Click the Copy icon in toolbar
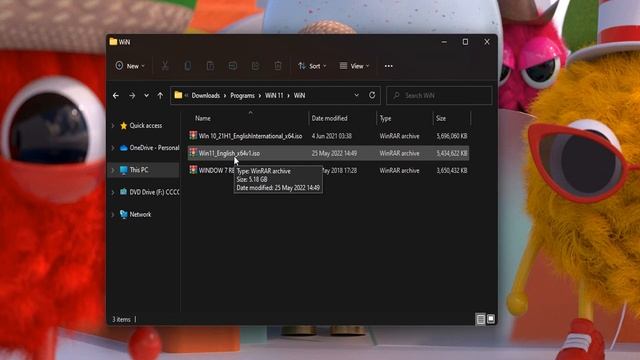The height and width of the screenshot is (360, 640). [x=187, y=66]
